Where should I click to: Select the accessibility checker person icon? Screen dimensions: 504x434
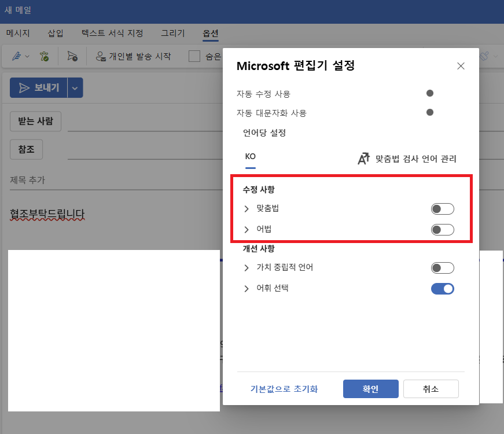pos(44,57)
